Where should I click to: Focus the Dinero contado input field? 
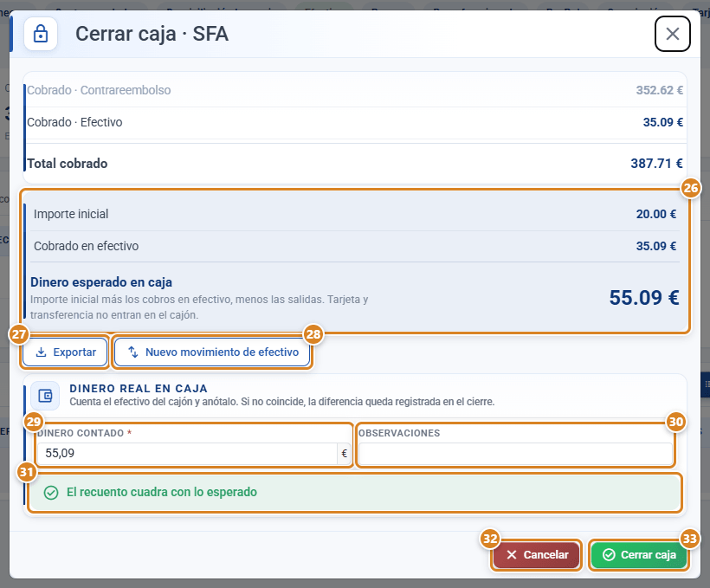click(x=187, y=453)
